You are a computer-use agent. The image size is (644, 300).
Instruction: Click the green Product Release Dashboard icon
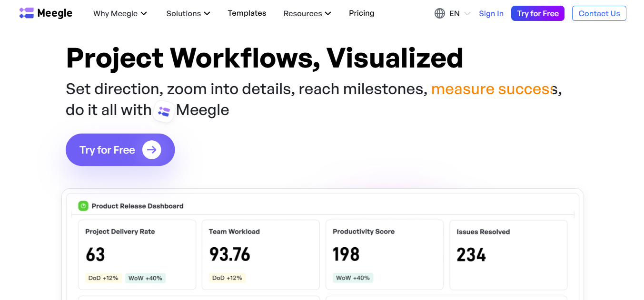(x=83, y=206)
